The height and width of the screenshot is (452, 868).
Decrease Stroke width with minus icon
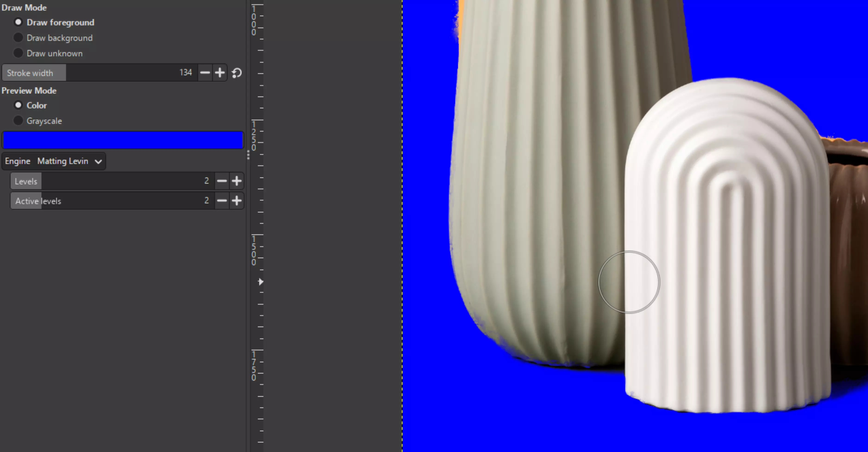tap(205, 73)
